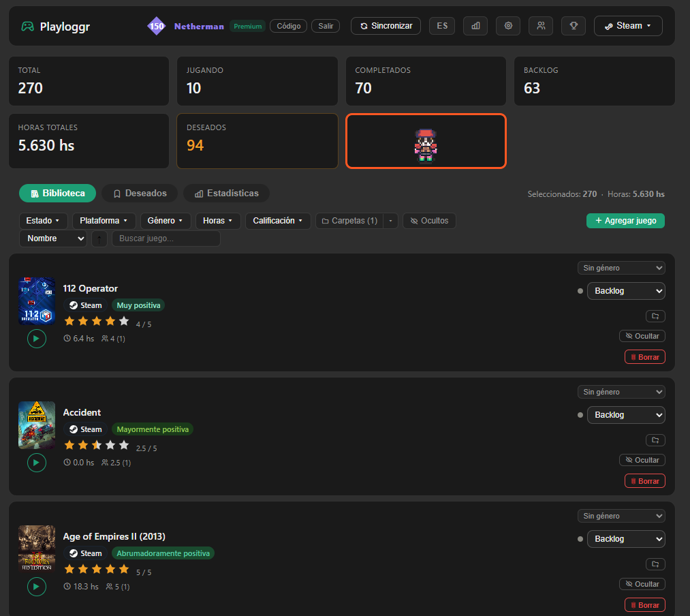Add Accident to a folder

click(655, 440)
